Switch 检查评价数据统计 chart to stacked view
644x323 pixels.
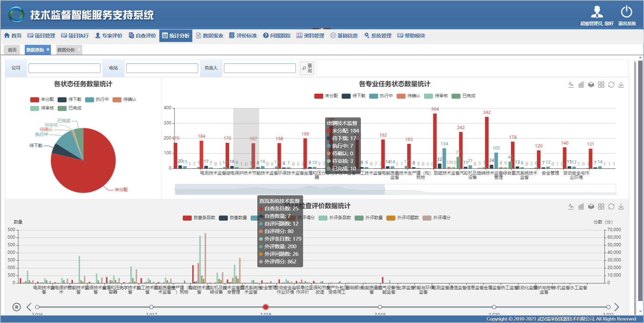coord(591,207)
